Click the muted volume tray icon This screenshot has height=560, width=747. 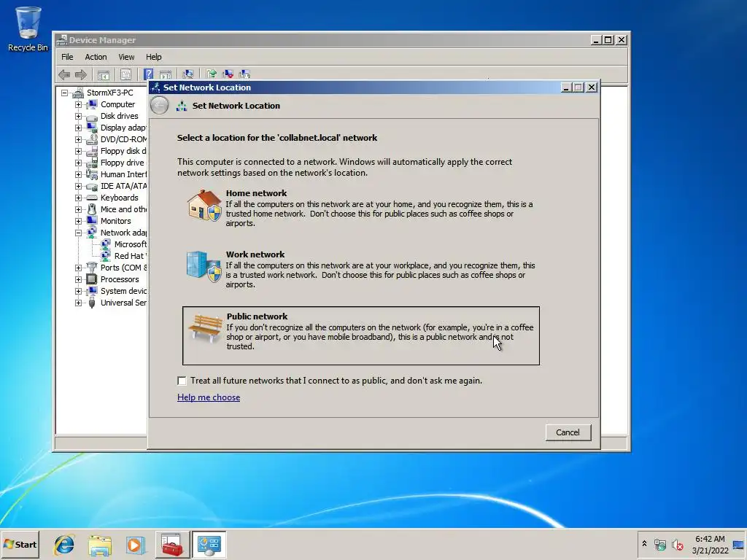coord(677,544)
